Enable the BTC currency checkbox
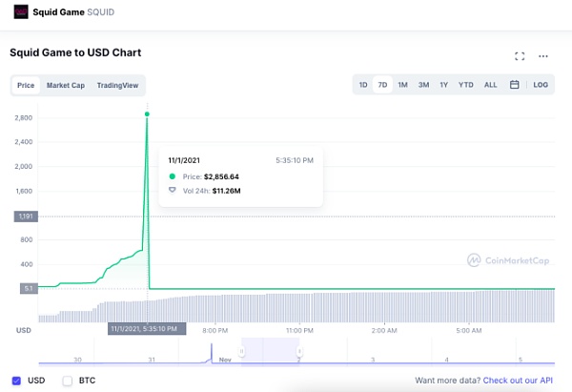Screen dimensions: 572x392 coord(67,381)
